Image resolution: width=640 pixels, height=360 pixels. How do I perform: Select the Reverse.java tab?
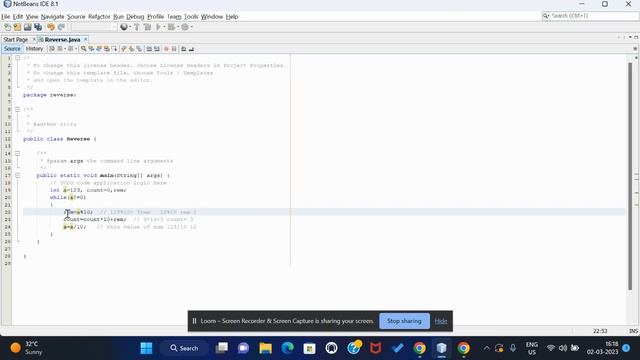(62, 40)
